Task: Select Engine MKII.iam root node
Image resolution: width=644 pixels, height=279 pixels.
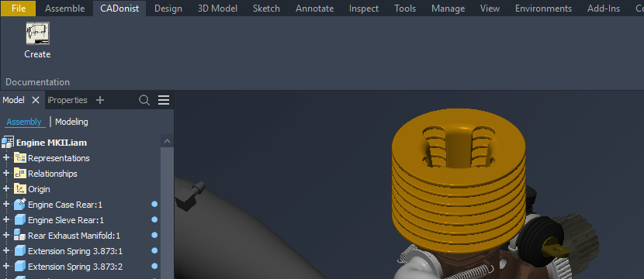Action: tap(51, 143)
